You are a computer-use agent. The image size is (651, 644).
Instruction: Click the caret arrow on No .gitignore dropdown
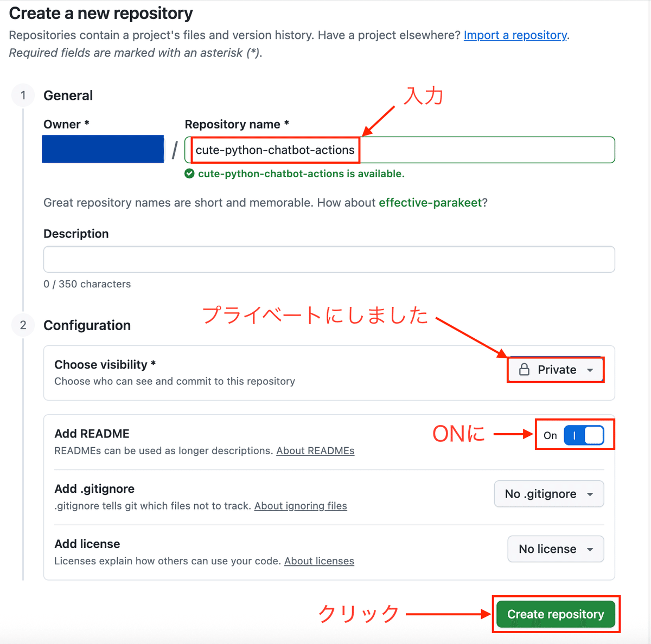(590, 494)
